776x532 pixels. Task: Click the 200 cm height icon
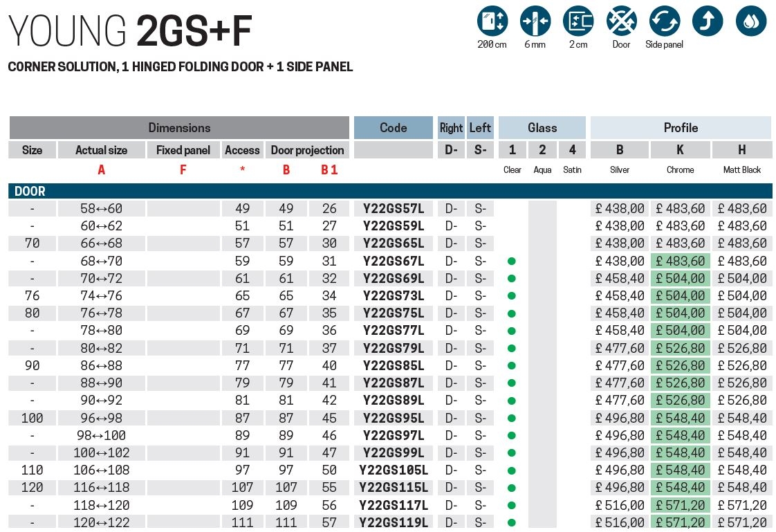[x=492, y=21]
